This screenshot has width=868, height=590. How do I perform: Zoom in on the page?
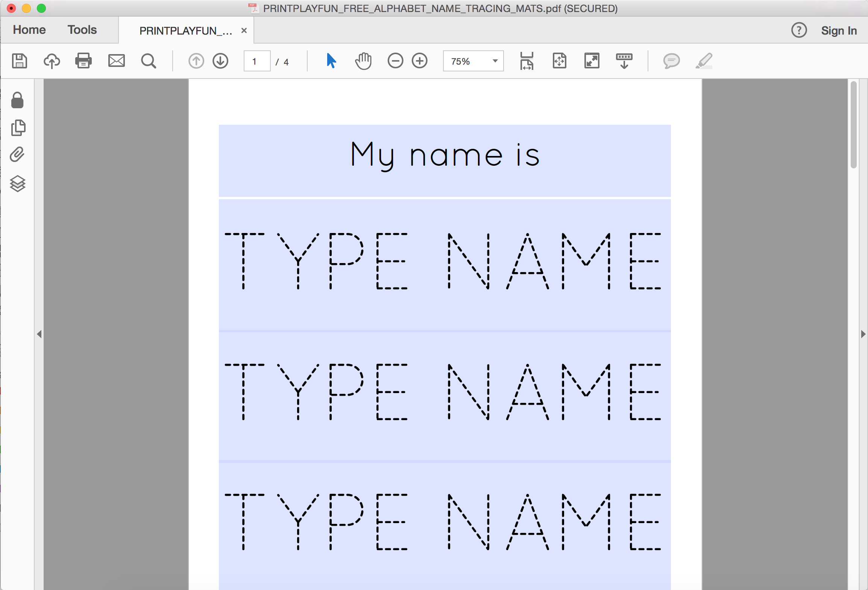[x=420, y=61]
